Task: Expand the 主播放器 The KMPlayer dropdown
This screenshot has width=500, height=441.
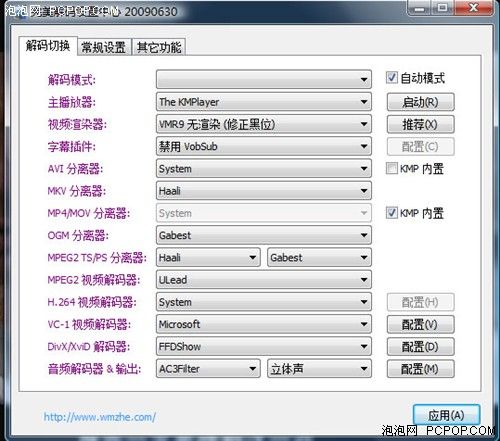Action: pos(264,102)
